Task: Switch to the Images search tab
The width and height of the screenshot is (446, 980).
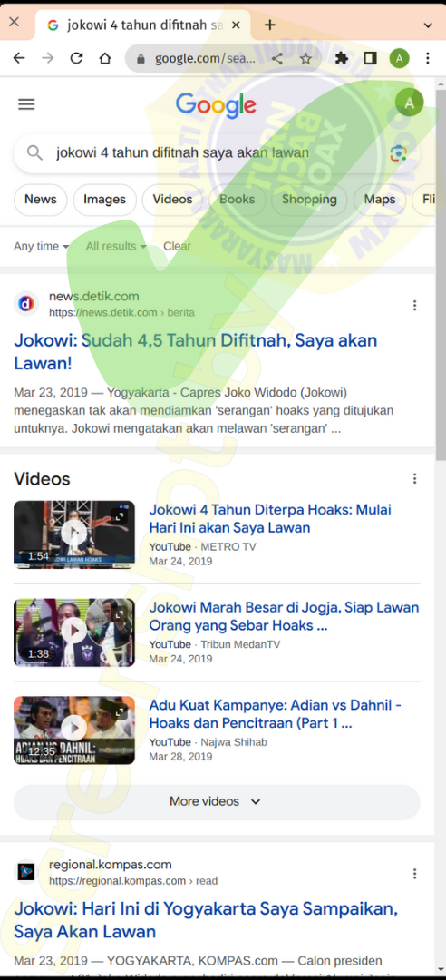Action: click(105, 200)
